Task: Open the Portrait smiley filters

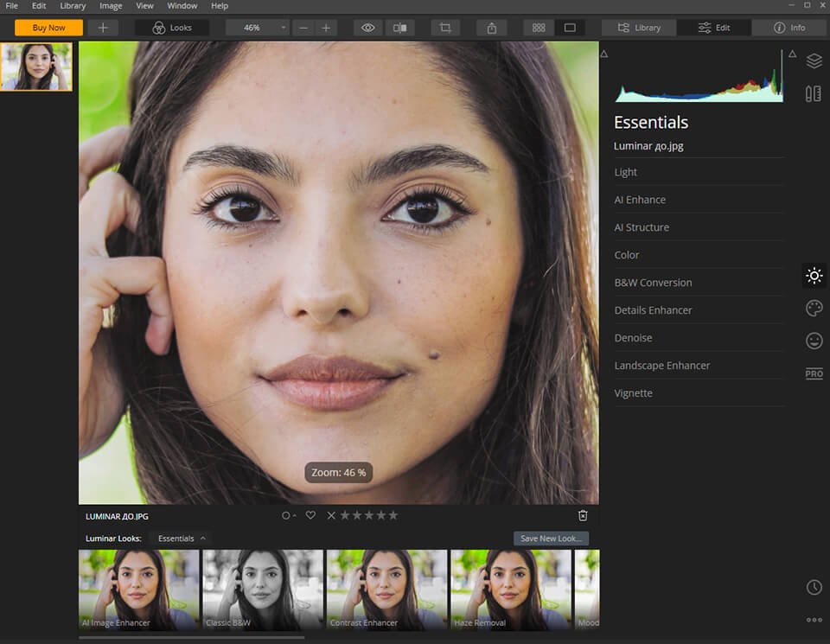Action: (x=814, y=341)
